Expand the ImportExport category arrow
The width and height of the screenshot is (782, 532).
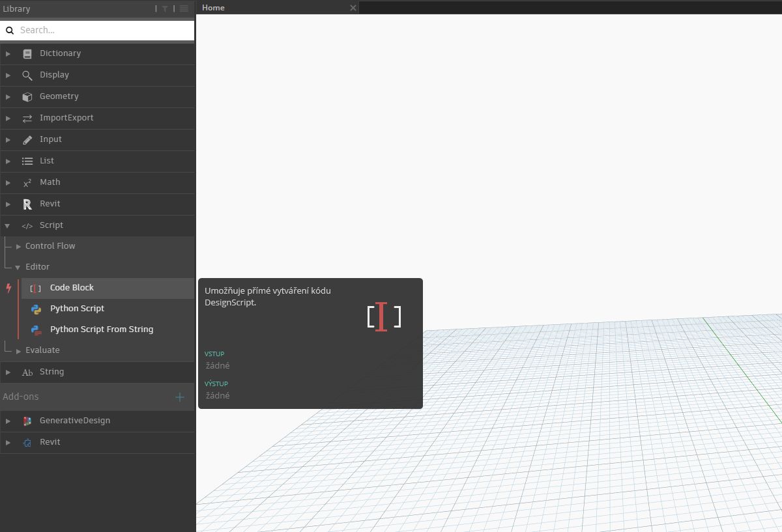click(x=8, y=118)
